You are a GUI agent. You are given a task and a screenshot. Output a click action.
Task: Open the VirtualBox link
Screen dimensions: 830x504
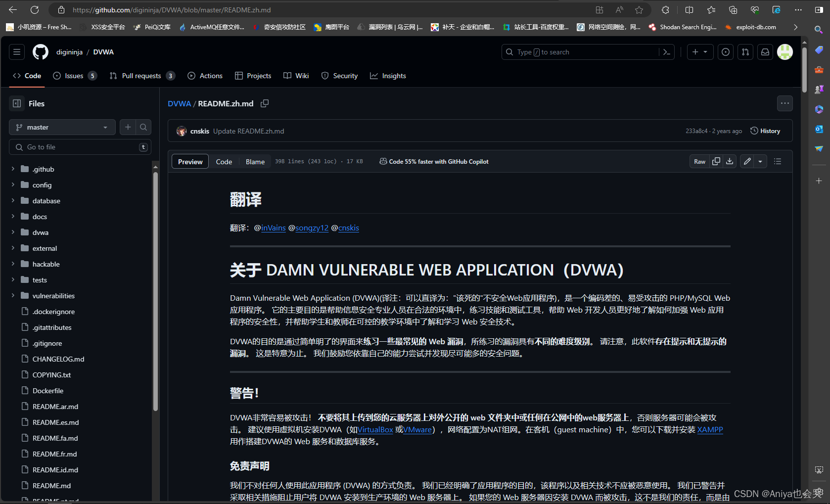point(375,430)
